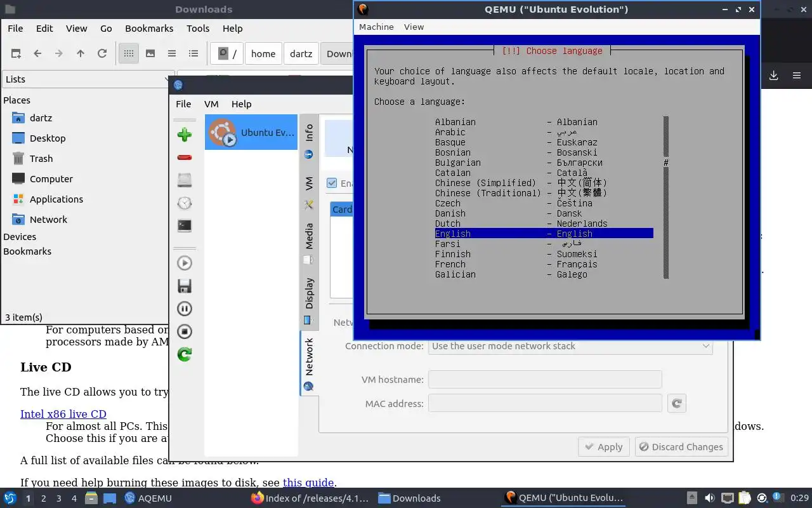Generate new MAC address with refresh button
Screen dimensions: 812x508
pyautogui.click(x=677, y=403)
